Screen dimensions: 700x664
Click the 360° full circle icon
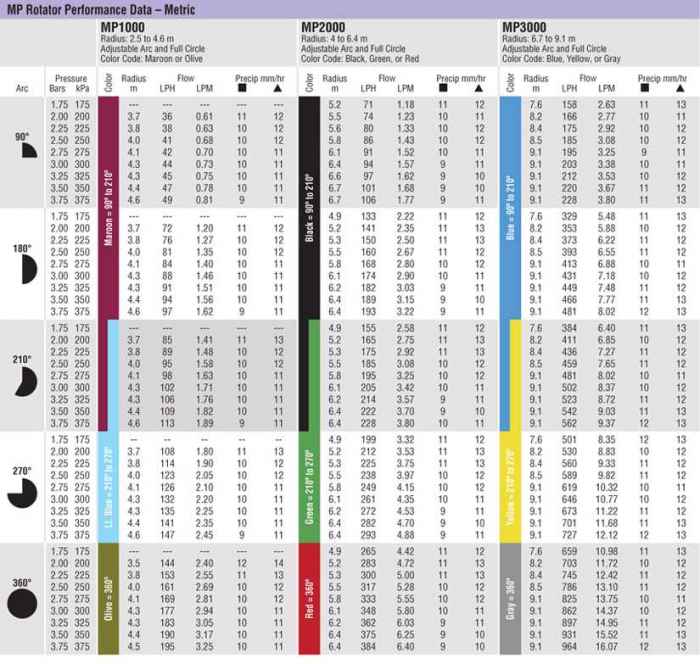(x=23, y=603)
